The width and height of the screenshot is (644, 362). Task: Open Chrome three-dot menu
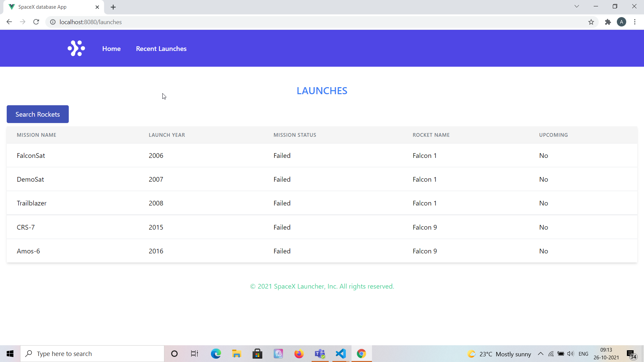[635, 22]
